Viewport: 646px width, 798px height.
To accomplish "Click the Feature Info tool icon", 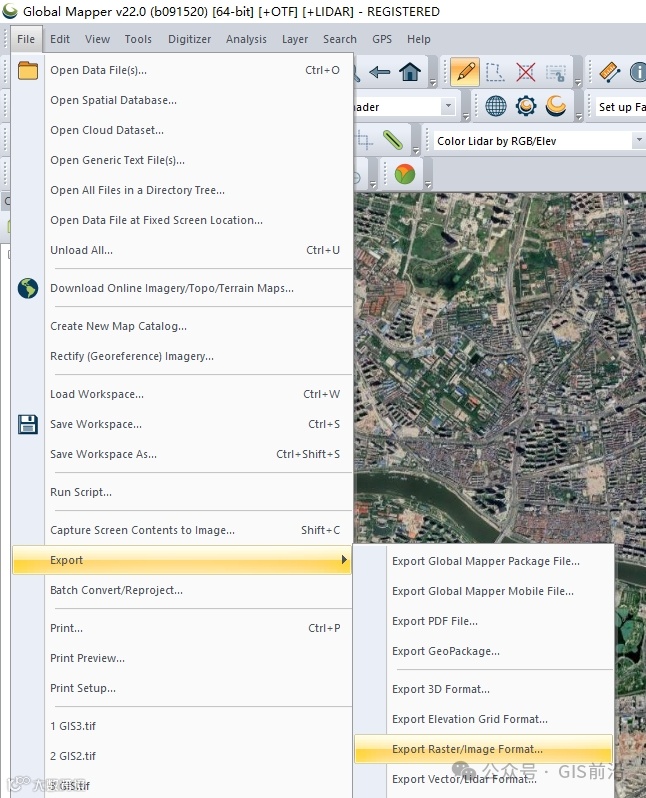I will click(638, 72).
